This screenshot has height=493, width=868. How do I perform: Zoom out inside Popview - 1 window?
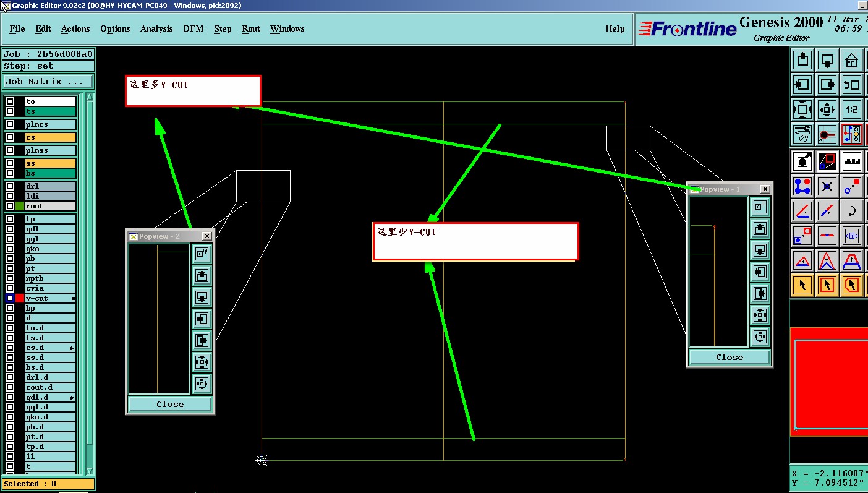pyautogui.click(x=760, y=337)
